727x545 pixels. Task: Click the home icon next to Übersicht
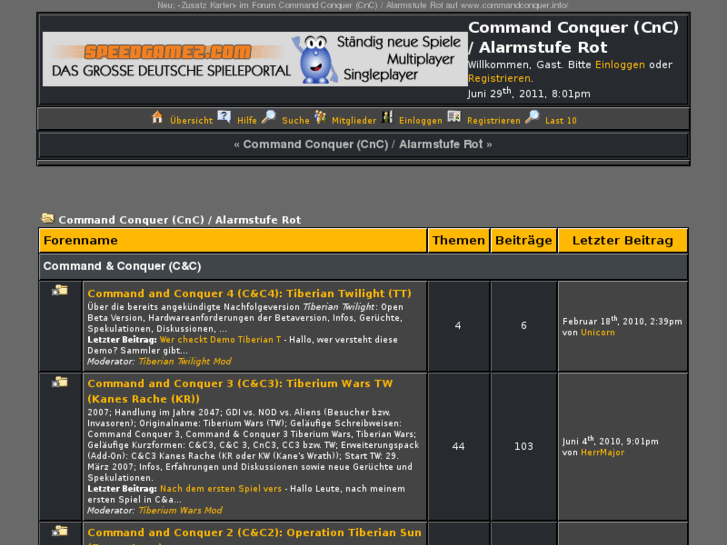(158, 117)
